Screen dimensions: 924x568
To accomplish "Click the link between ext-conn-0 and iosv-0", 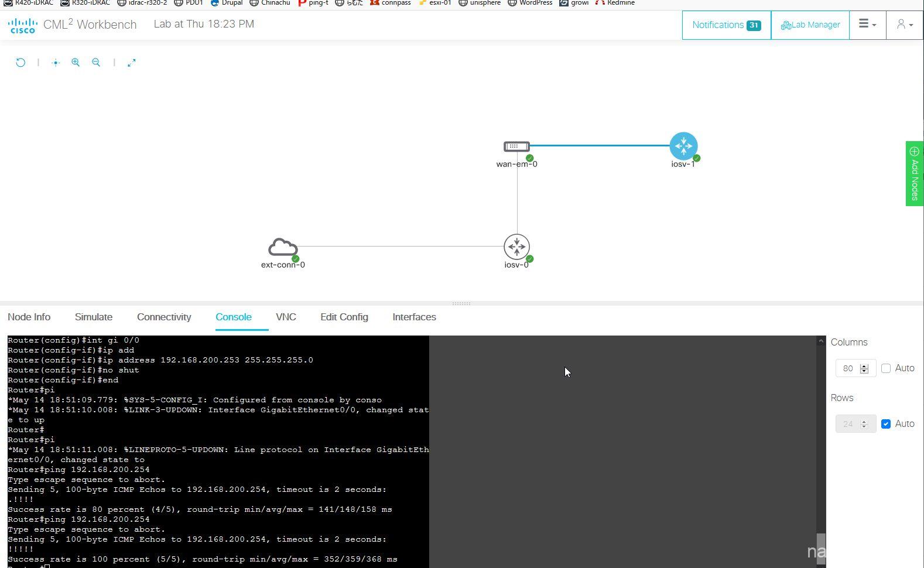I will coord(401,247).
